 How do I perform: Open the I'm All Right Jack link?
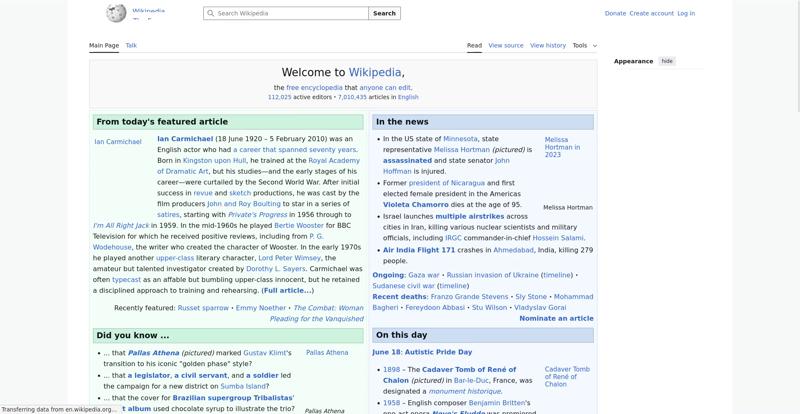121,225
